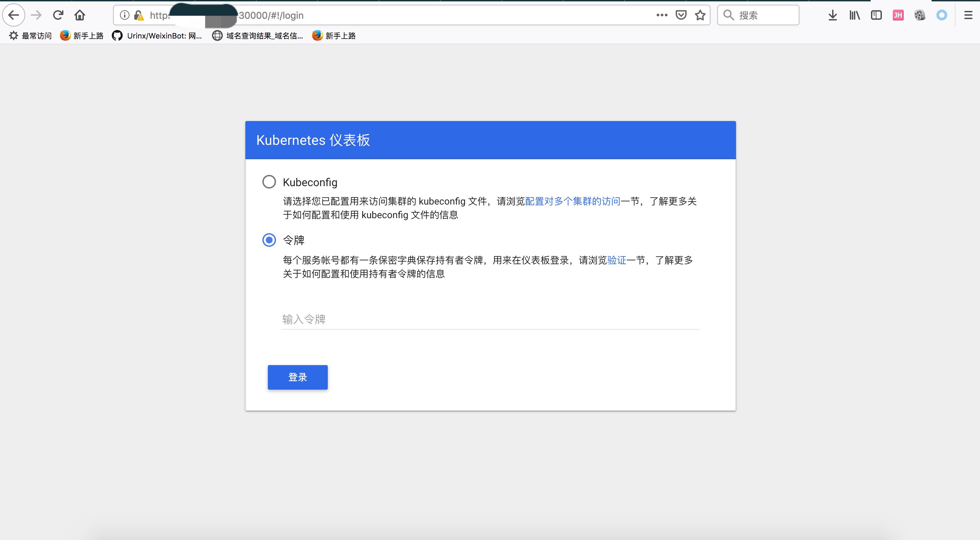Open Firefox hamburger application menu

pyautogui.click(x=968, y=15)
